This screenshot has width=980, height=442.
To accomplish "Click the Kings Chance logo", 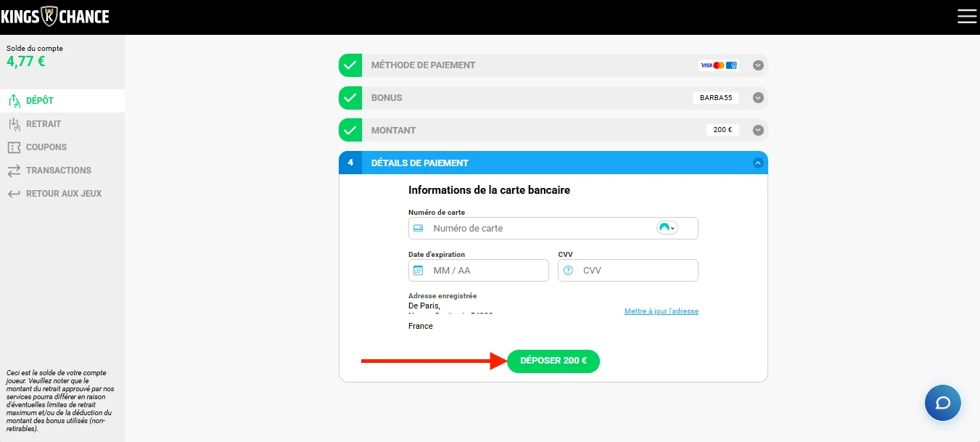I will pyautogui.click(x=55, y=16).
